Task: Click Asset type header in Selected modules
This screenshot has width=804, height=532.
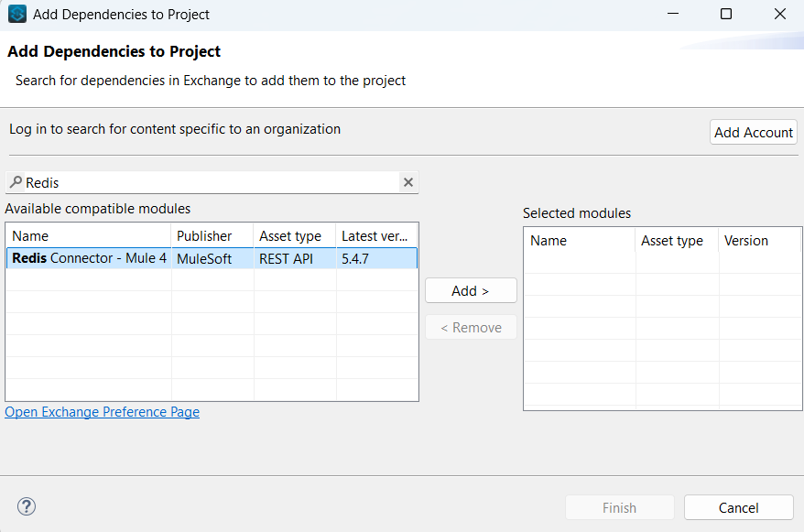Action: tap(677, 241)
